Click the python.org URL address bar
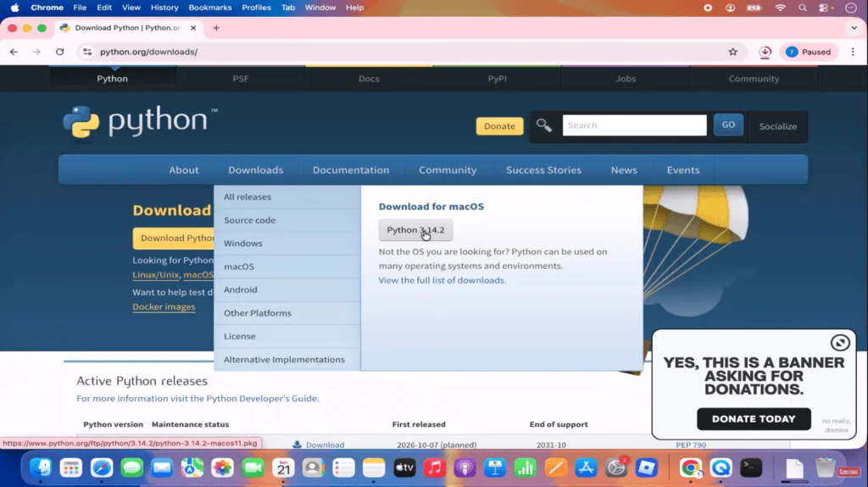Image resolution: width=868 pixels, height=487 pixels. point(409,52)
